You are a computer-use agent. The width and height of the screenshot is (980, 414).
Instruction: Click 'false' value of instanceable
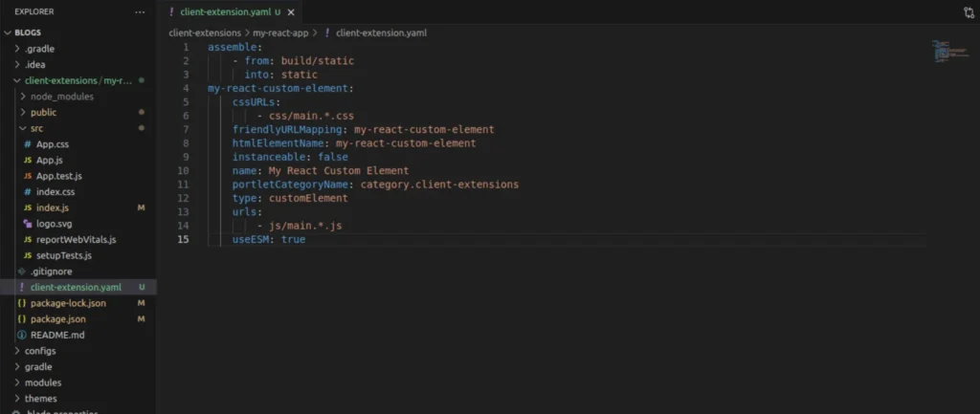pos(333,158)
